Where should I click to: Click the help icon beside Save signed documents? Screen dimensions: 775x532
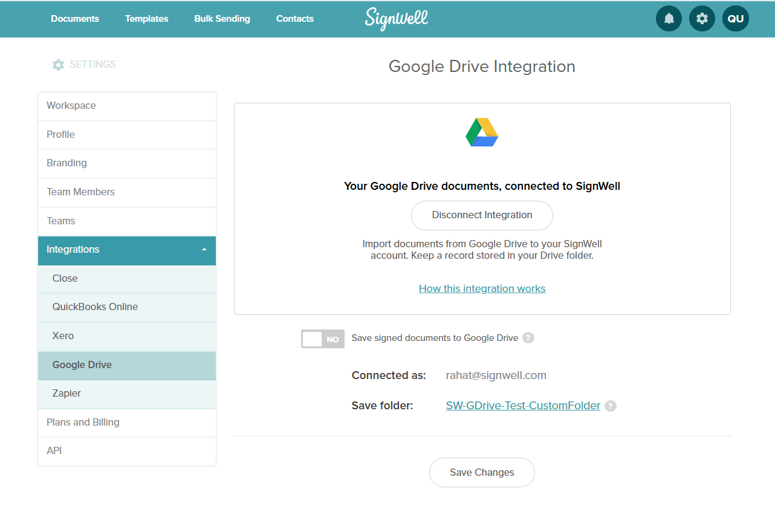[528, 338]
